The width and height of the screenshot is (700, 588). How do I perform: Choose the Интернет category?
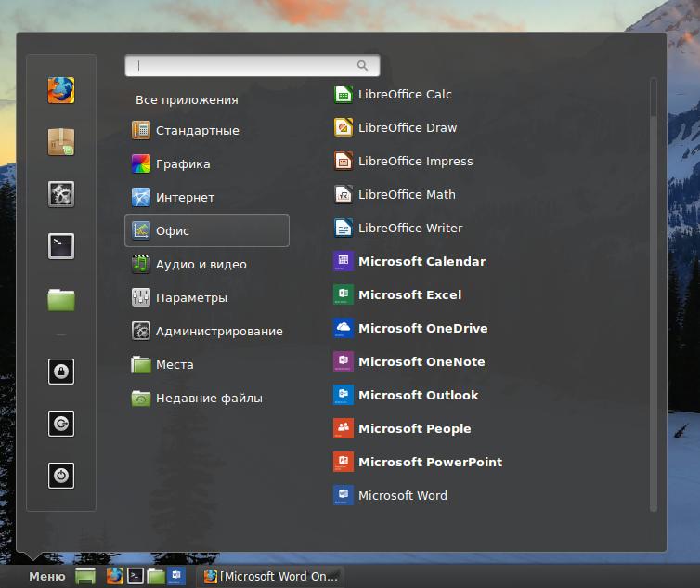(174, 197)
